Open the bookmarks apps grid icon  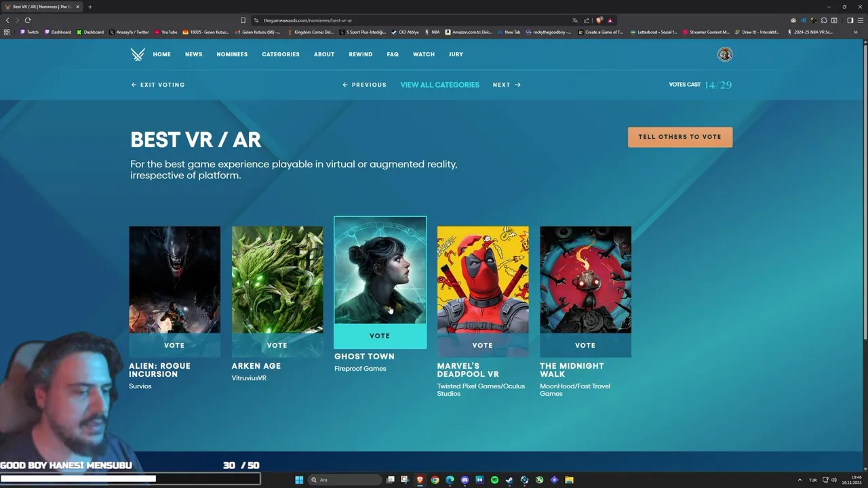click(7, 32)
